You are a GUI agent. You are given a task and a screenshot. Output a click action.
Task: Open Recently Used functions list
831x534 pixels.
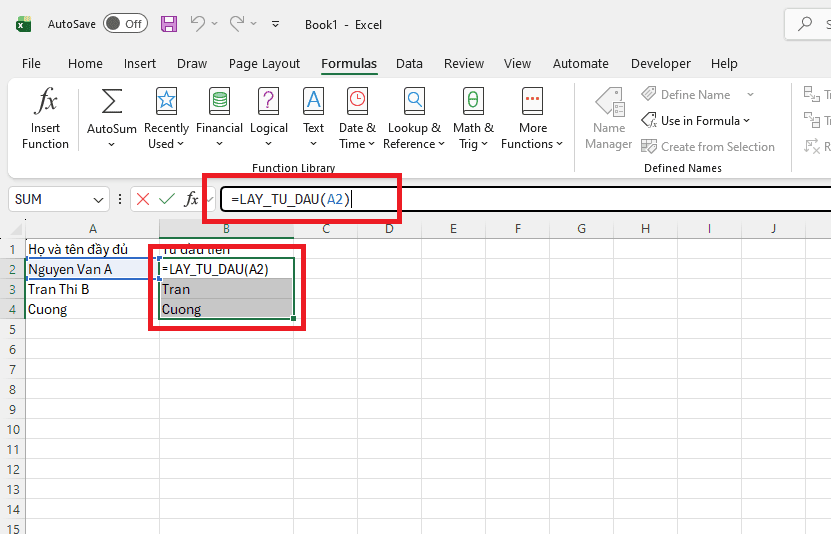pyautogui.click(x=166, y=119)
